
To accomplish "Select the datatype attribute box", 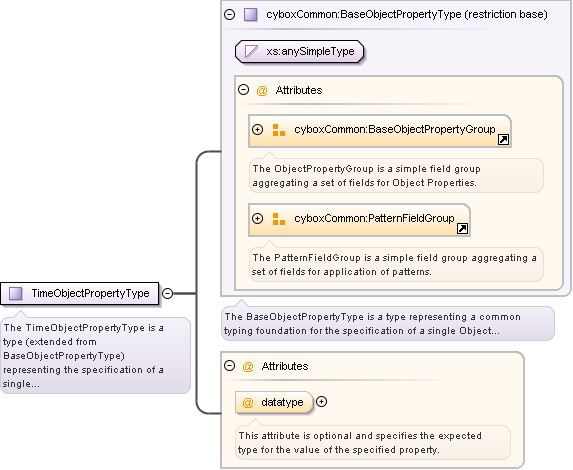I will 274,402.
